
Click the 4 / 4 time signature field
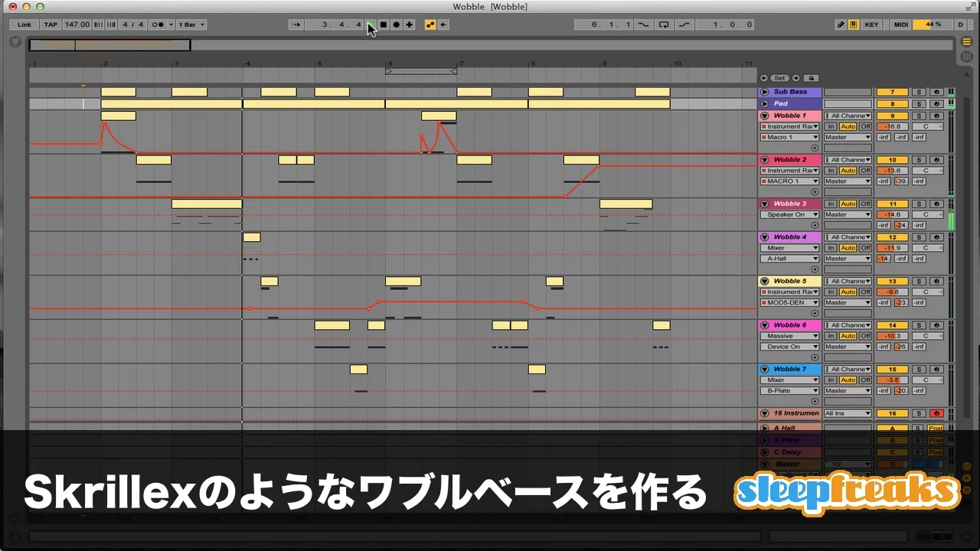[x=133, y=24]
